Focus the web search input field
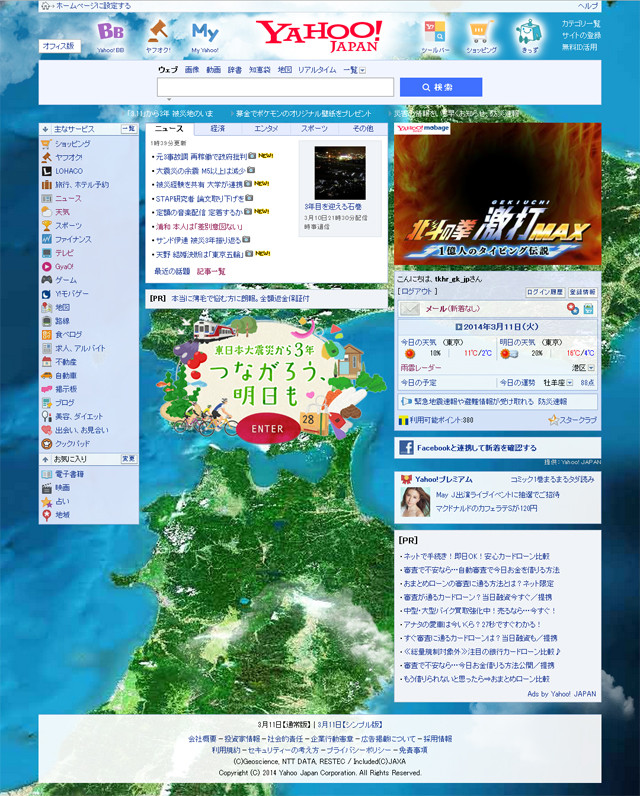 click(275, 87)
